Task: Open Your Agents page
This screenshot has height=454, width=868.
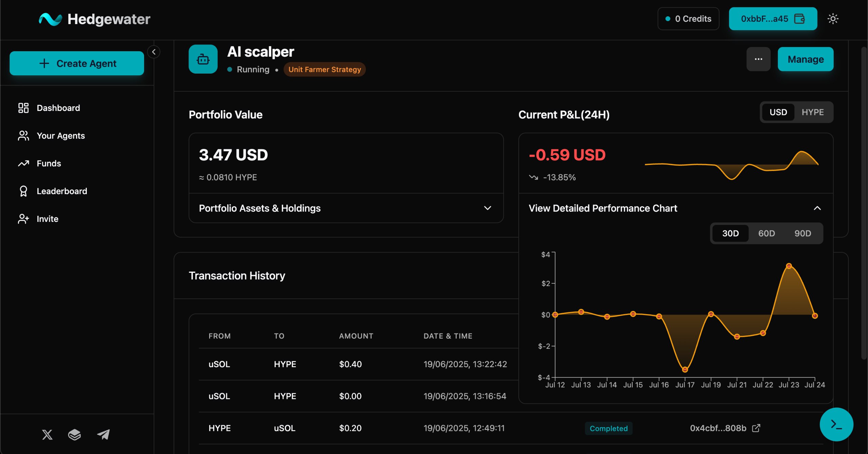Action: (x=77, y=136)
